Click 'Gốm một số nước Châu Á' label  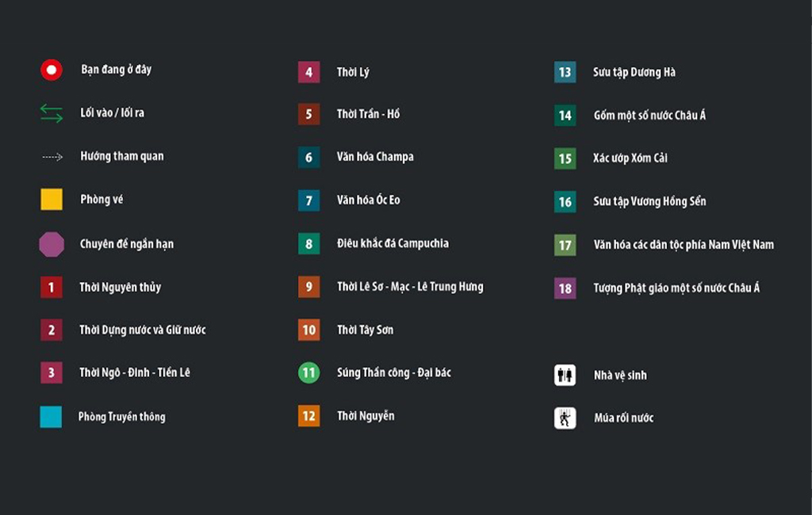point(649,115)
